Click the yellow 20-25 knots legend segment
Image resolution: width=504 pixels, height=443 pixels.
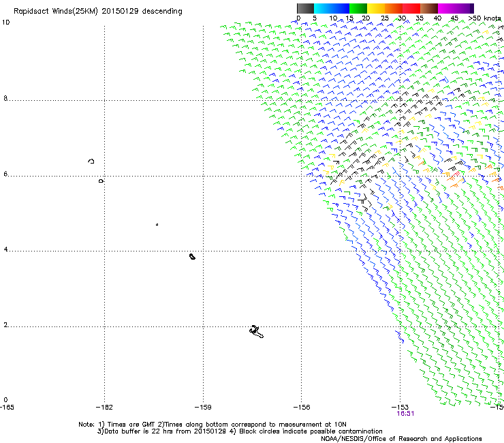click(x=376, y=8)
